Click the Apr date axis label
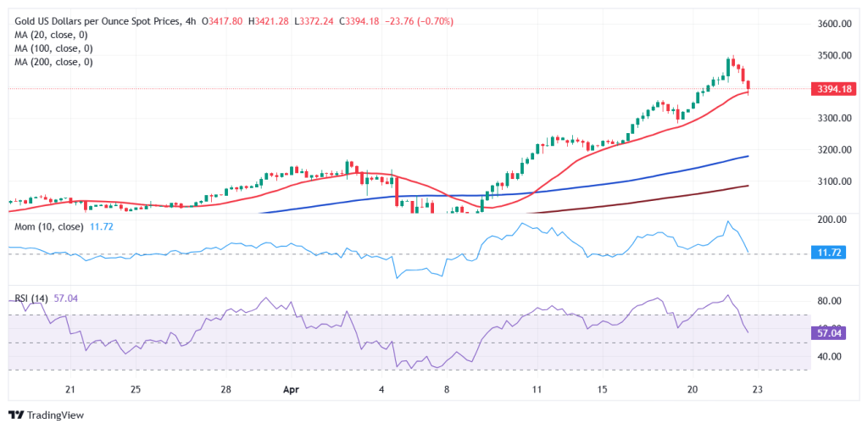This screenshot has width=868, height=429. click(x=292, y=388)
